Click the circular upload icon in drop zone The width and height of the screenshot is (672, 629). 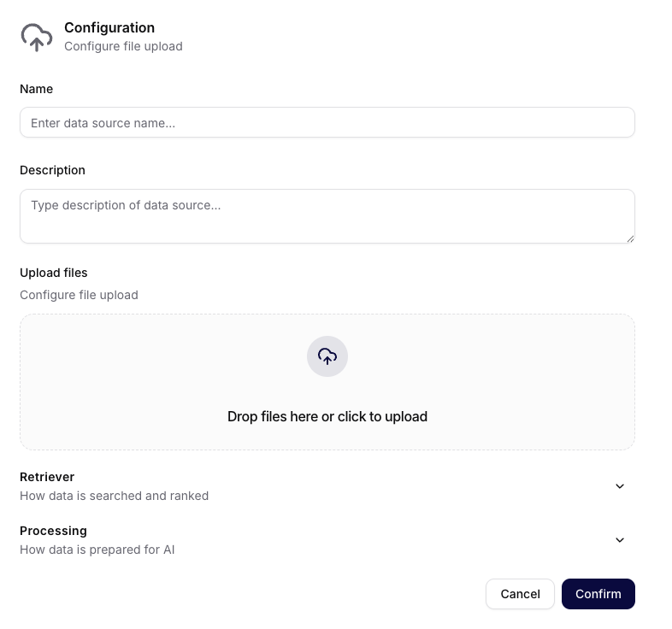pyautogui.click(x=327, y=356)
